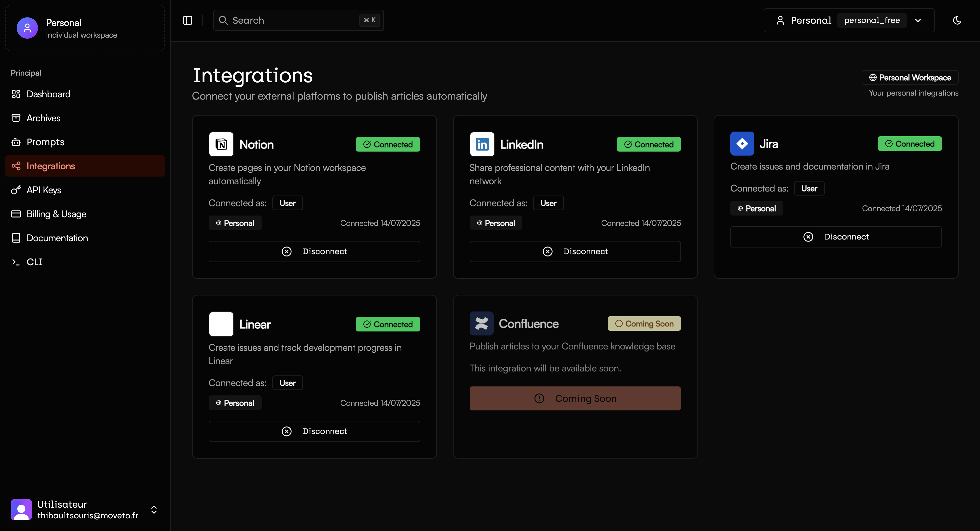Click the User badge on the Notion card
The image size is (980, 531).
point(288,203)
